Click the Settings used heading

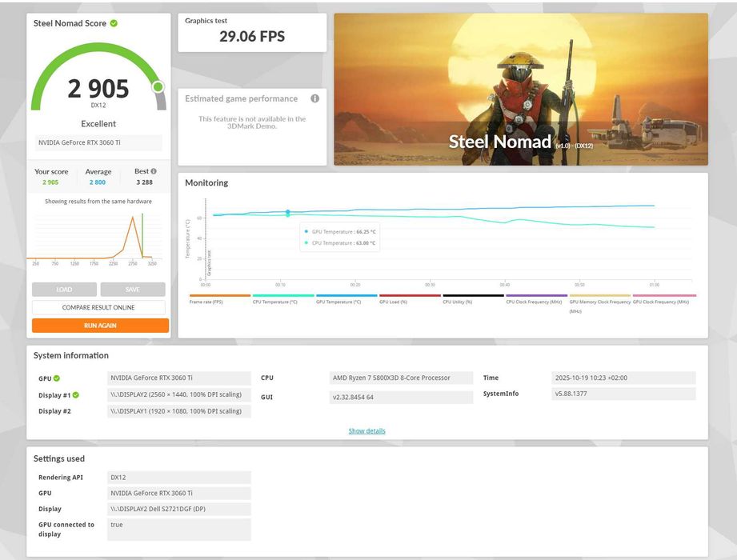pos(58,458)
